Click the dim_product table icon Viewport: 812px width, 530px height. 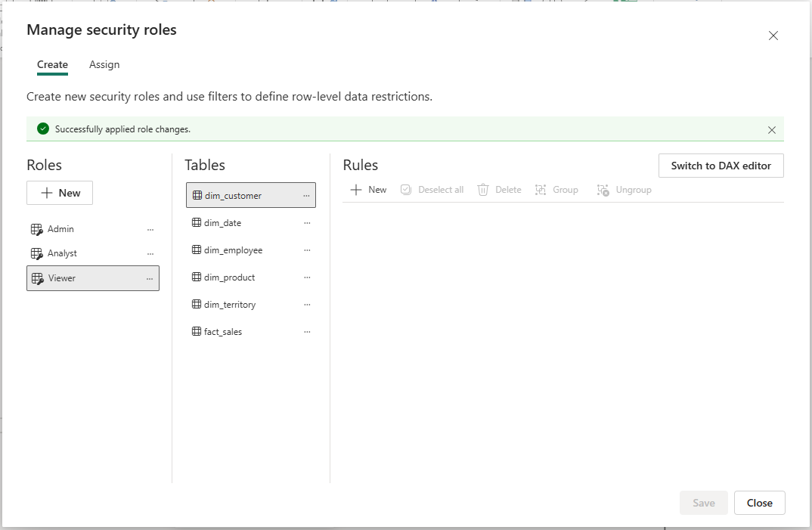(x=197, y=277)
